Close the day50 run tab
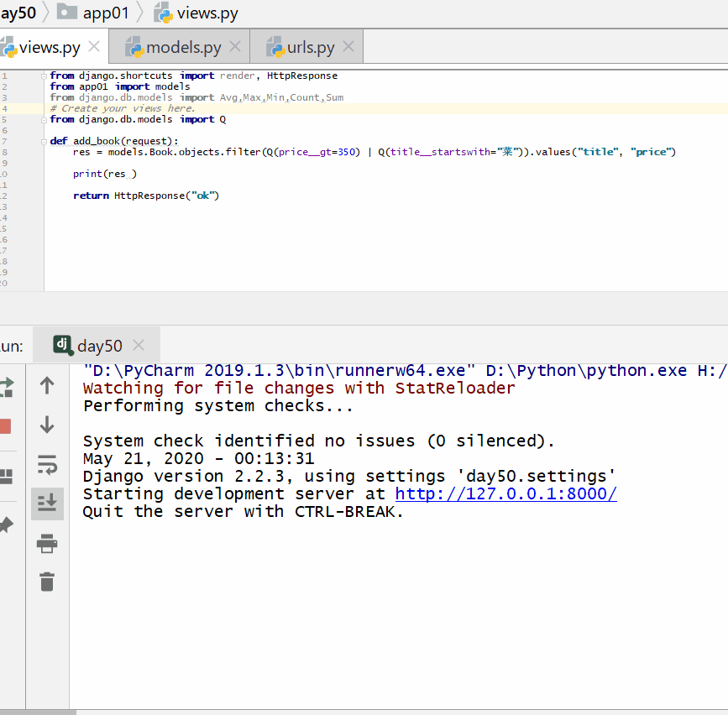This screenshot has width=728, height=715. pos(139,345)
